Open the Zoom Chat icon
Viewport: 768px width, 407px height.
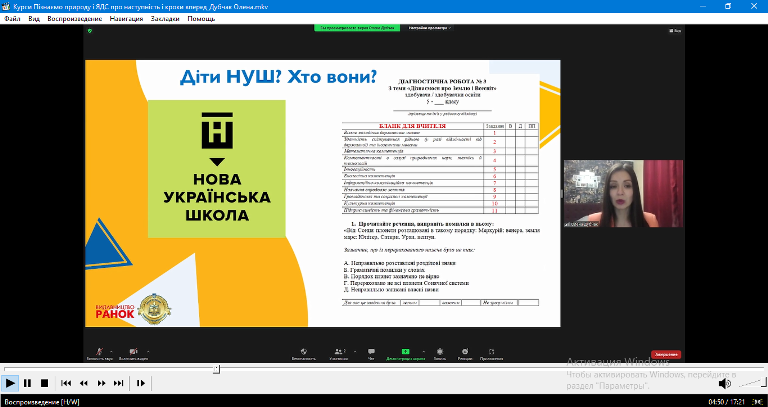click(x=371, y=352)
